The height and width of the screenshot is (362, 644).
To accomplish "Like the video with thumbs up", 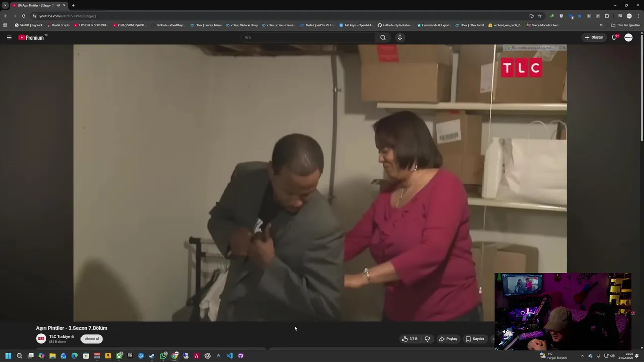I will (x=410, y=339).
